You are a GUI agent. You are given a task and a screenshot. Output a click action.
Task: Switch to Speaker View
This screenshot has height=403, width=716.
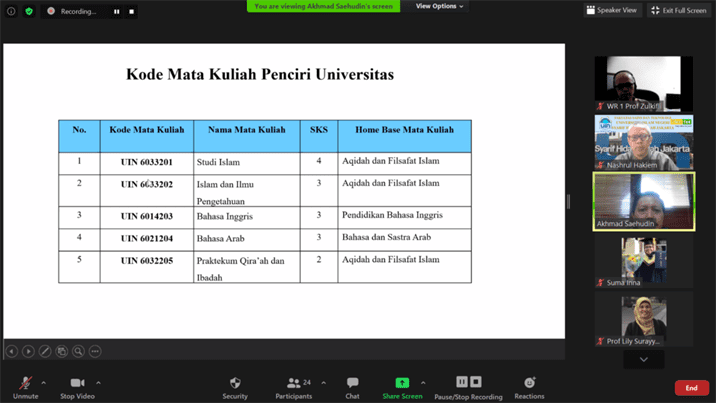pos(612,10)
